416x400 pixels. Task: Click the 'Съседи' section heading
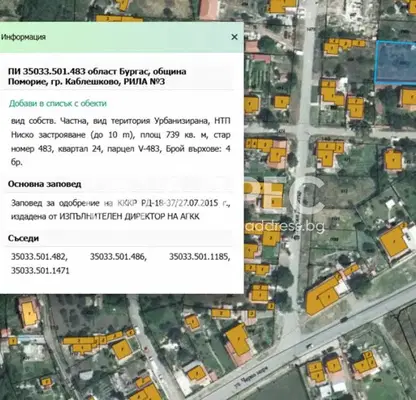[23, 238]
